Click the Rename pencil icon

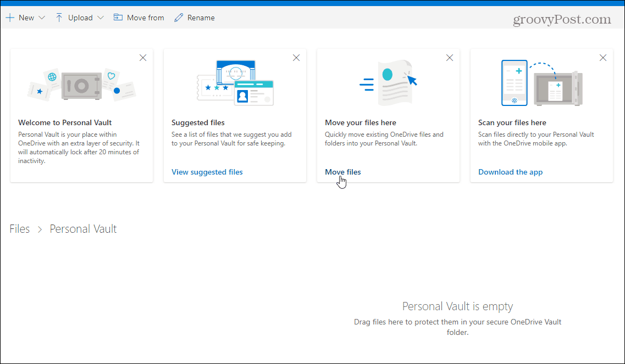(x=179, y=18)
